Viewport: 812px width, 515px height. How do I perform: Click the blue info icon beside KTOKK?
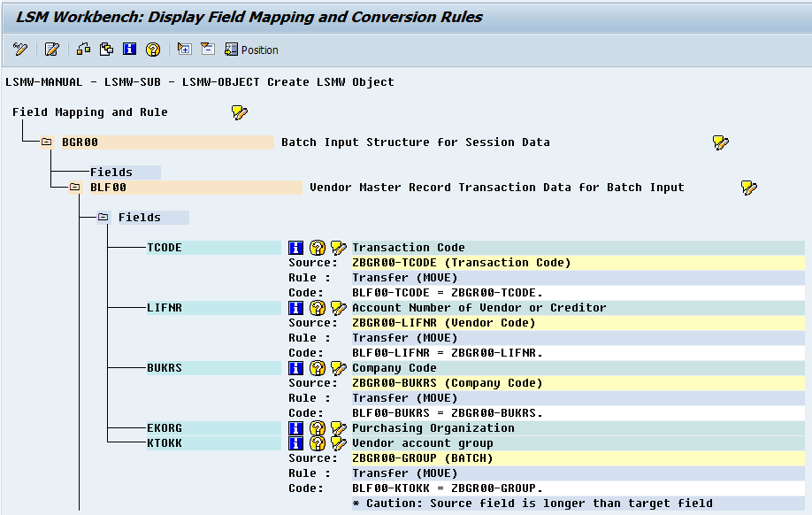click(296, 442)
